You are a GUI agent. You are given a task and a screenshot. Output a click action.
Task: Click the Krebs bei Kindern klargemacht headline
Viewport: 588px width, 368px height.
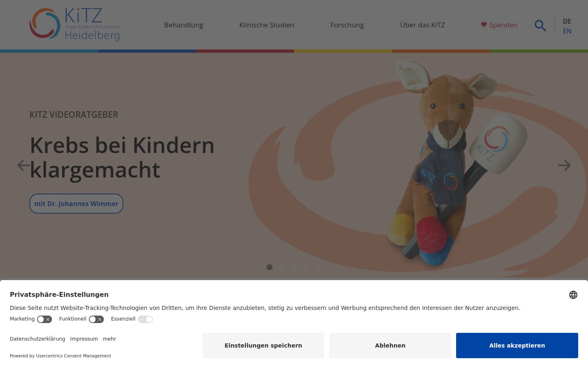click(122, 157)
